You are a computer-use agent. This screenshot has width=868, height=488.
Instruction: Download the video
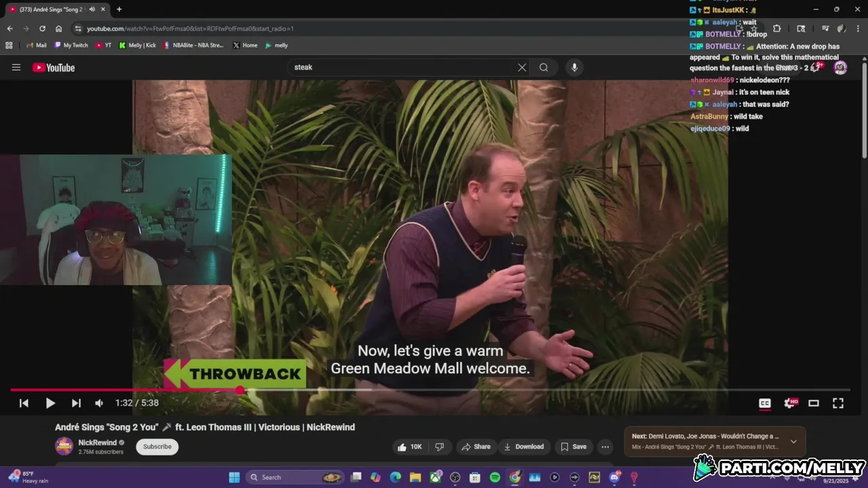point(524,447)
